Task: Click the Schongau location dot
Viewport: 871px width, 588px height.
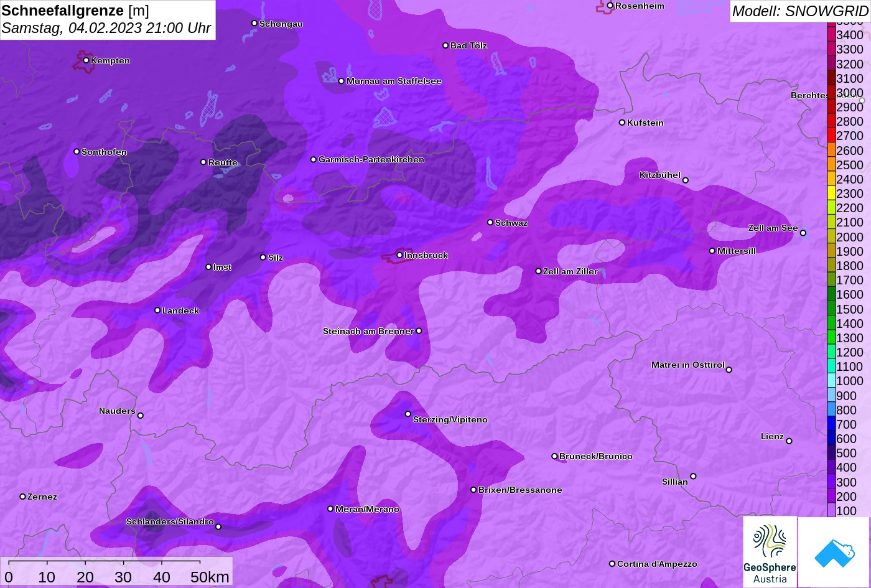Action: (x=254, y=23)
